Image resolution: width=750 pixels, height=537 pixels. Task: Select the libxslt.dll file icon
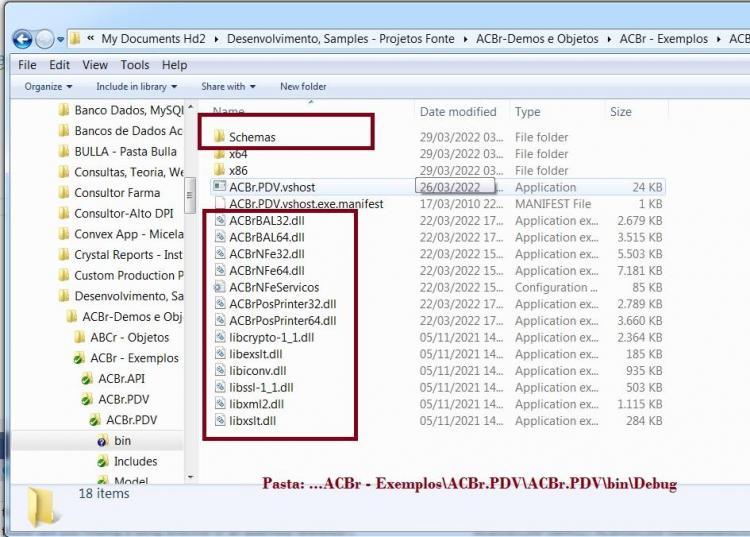coord(220,421)
